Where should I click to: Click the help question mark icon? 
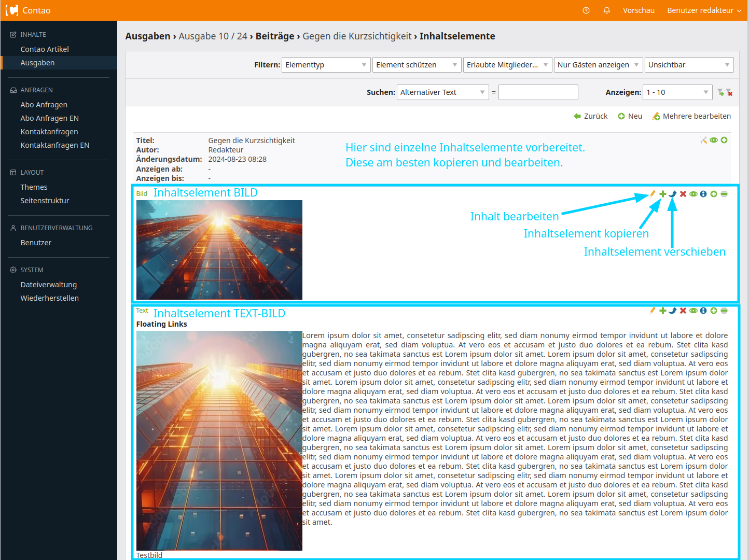click(586, 10)
